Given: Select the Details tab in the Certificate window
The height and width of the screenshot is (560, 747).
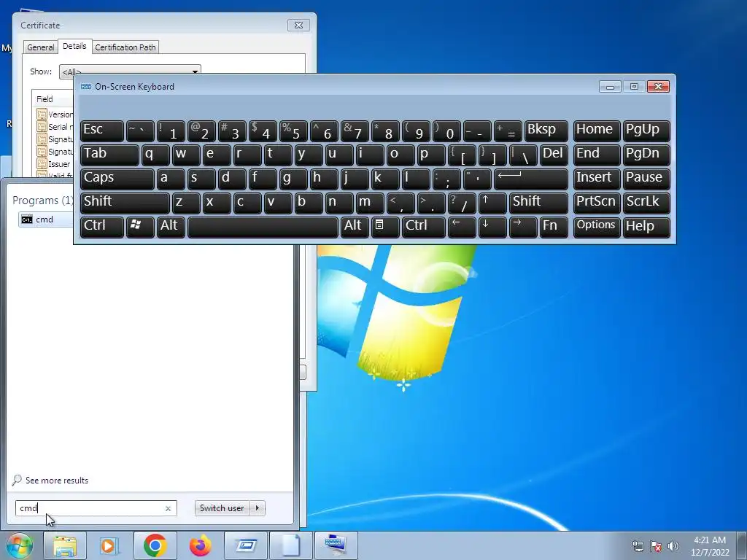Looking at the screenshot, I should tap(74, 46).
